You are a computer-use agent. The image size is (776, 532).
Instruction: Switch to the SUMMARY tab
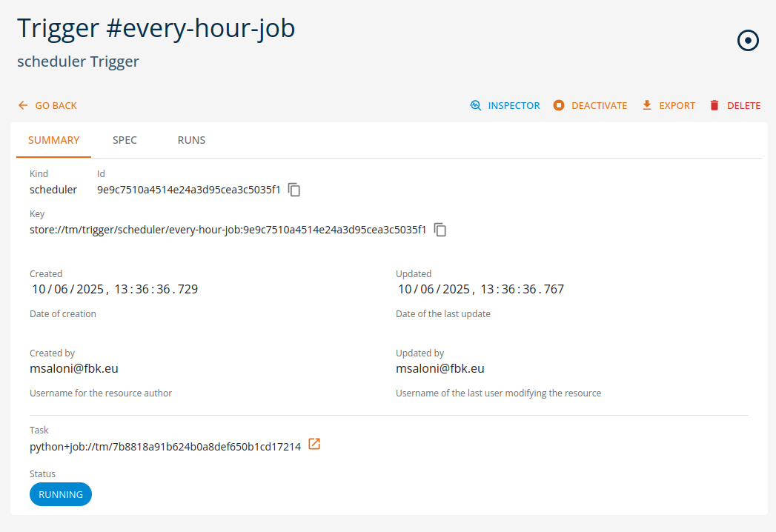tap(53, 140)
